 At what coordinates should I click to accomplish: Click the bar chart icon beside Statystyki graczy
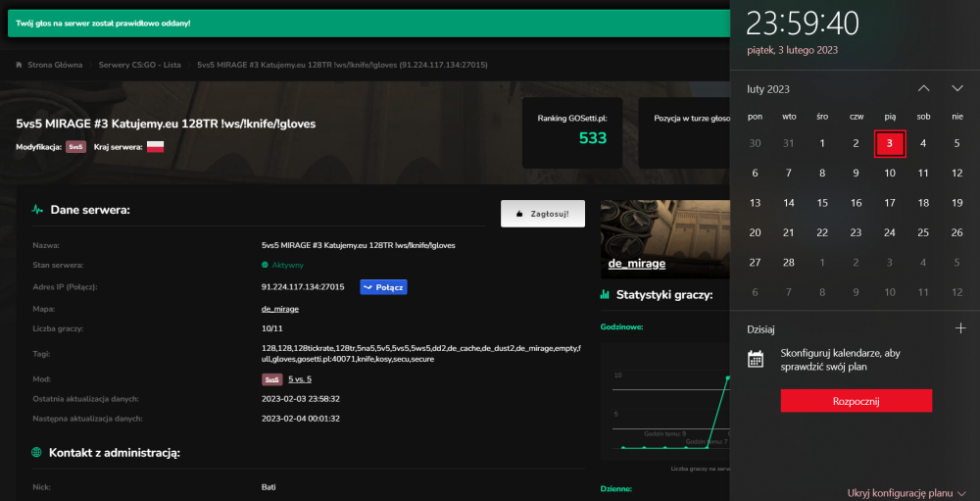click(x=605, y=294)
